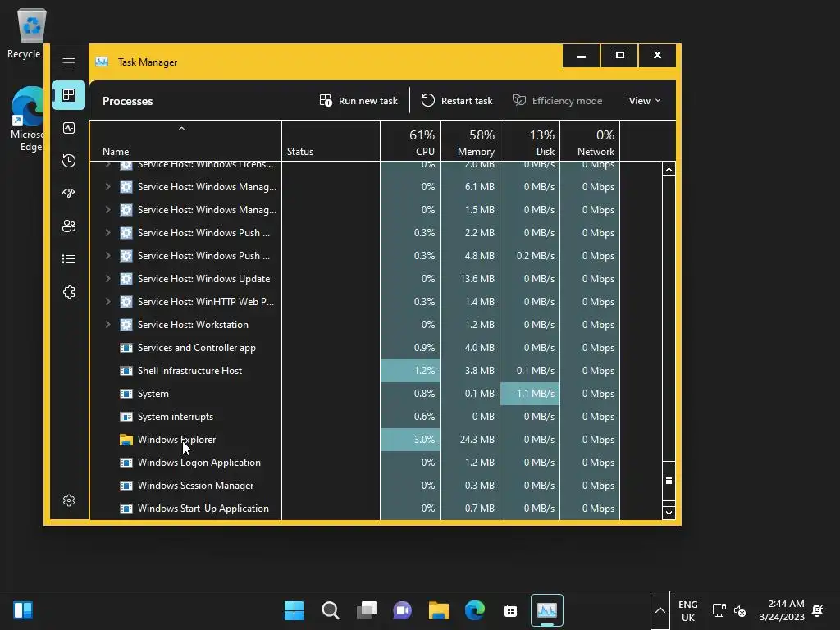This screenshot has width=840, height=630.
Task: Open Microsoft Store from taskbar
Action: point(510,610)
